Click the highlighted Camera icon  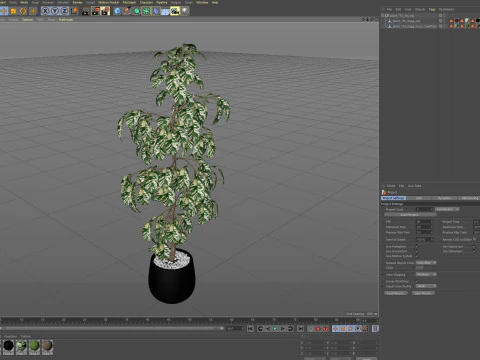175,11
